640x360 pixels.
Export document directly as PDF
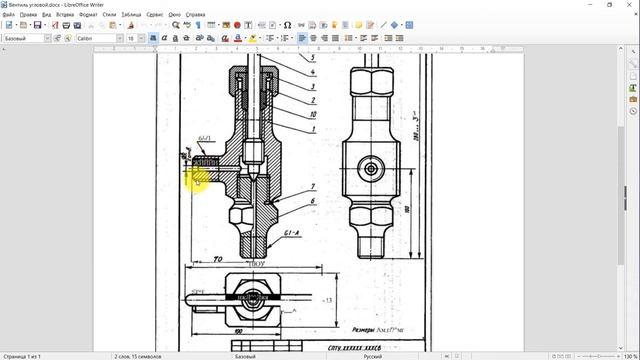[x=55, y=25]
